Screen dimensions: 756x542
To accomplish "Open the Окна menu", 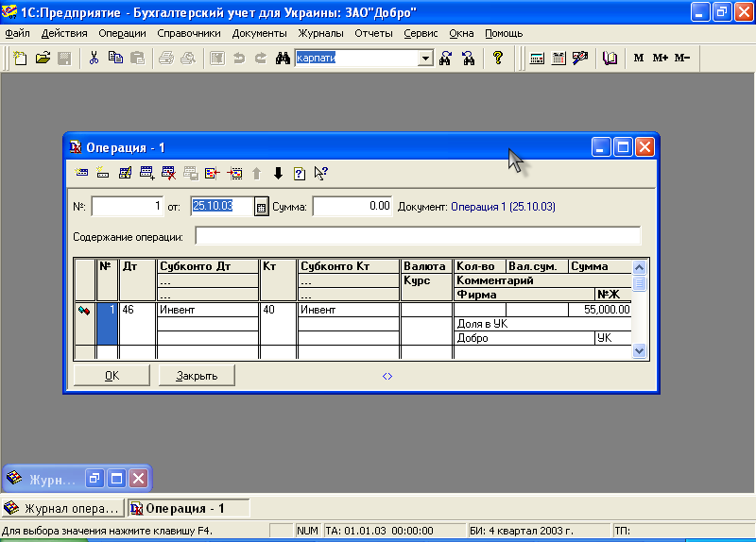I will point(461,33).
